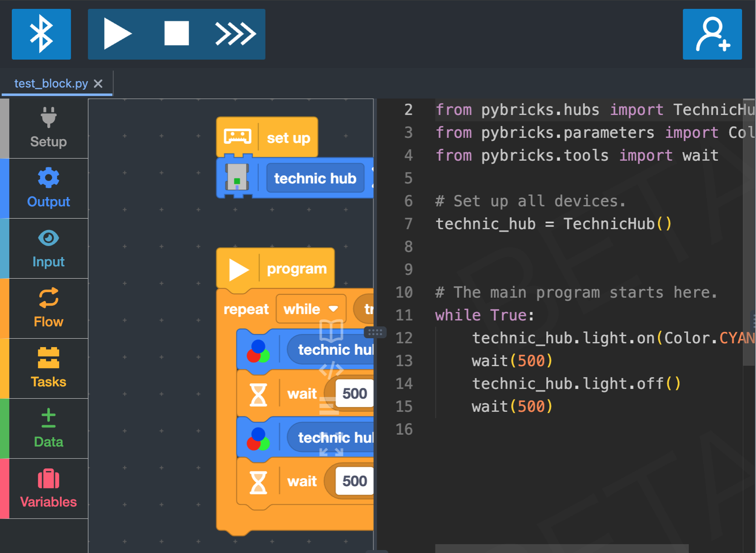
Task: Open the Variables block category
Action: pos(49,488)
